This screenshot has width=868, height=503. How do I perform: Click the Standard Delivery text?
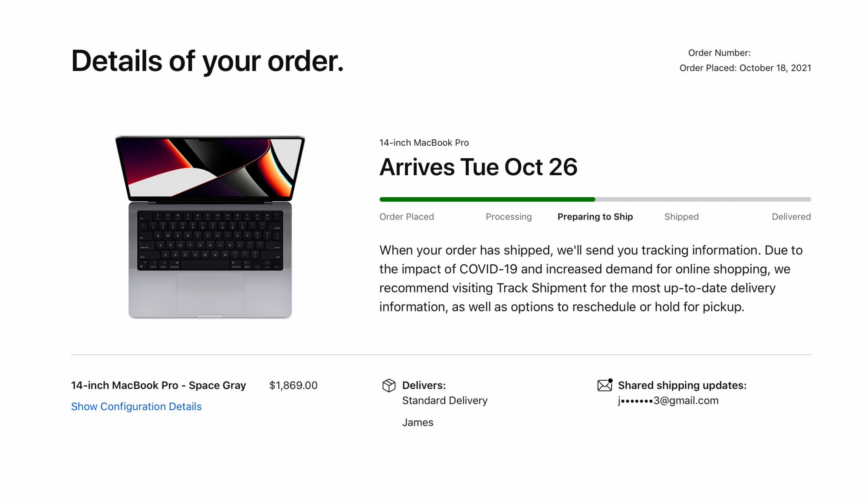coord(444,401)
